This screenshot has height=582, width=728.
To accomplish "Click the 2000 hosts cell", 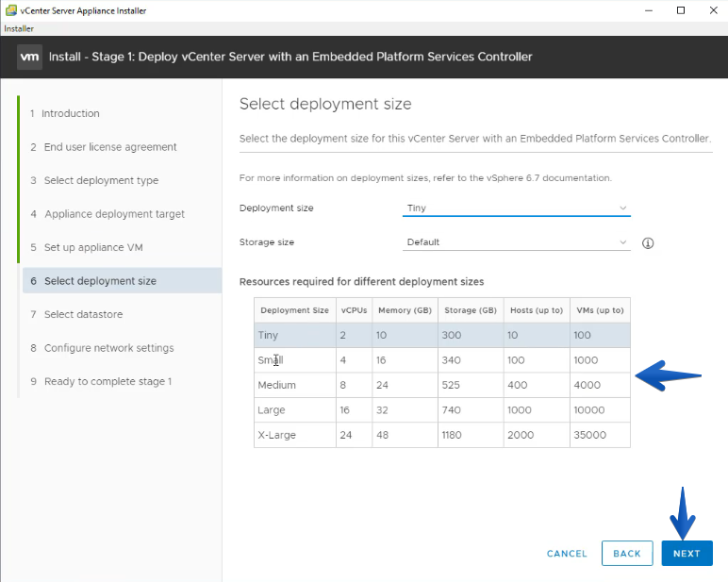I will [x=537, y=435].
